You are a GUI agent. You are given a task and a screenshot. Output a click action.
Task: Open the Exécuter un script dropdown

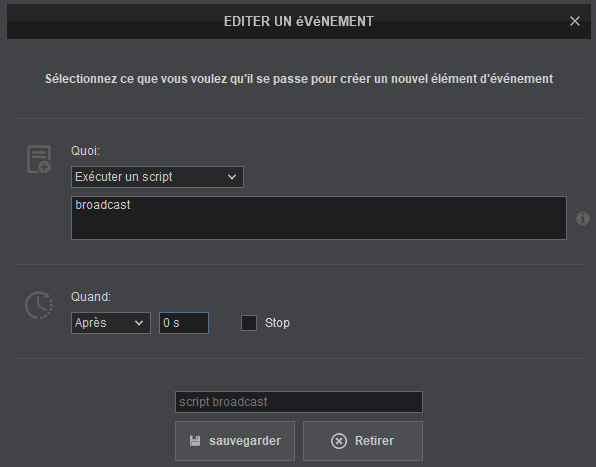pos(157,177)
